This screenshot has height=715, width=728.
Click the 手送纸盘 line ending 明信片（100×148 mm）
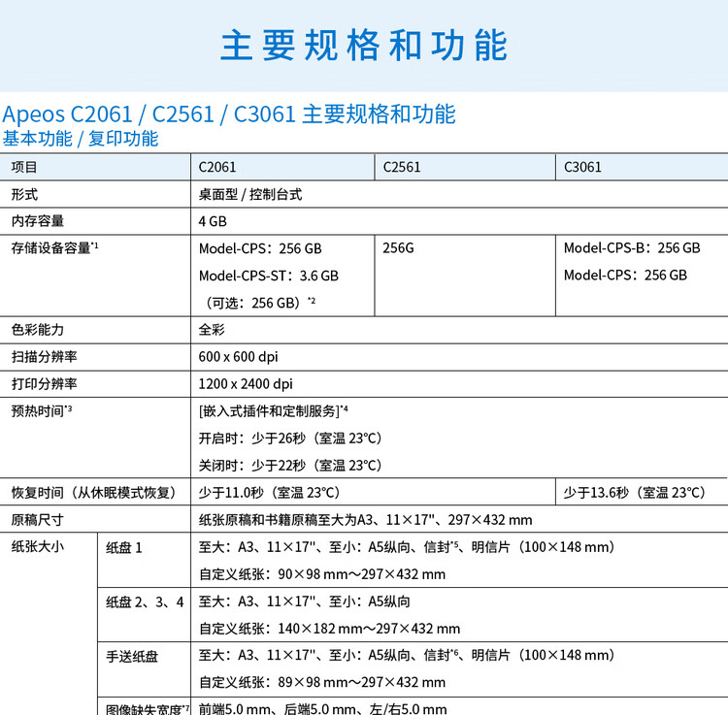pyautogui.click(x=407, y=655)
